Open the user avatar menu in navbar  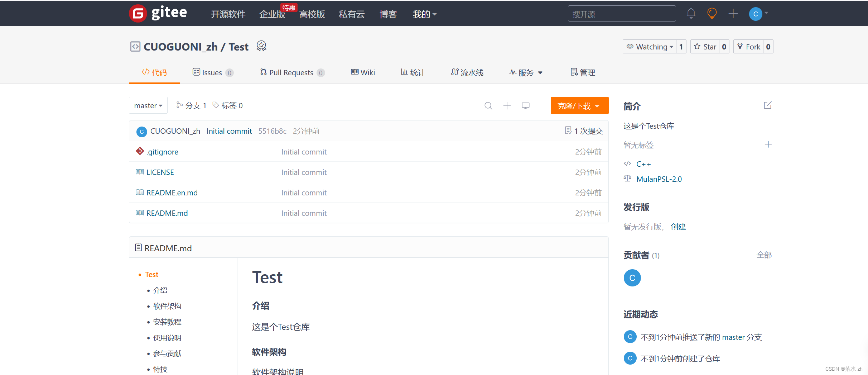(x=758, y=14)
